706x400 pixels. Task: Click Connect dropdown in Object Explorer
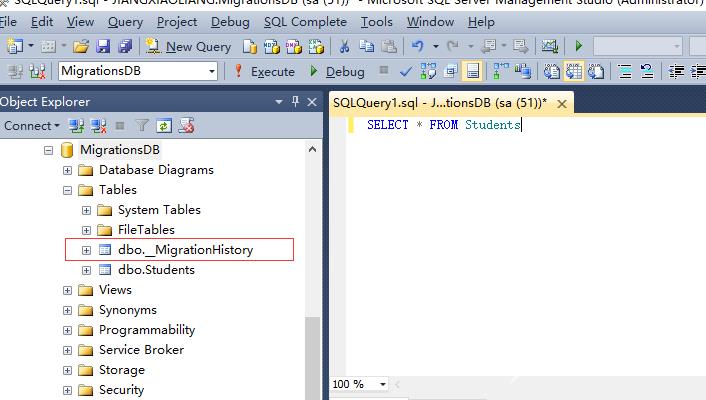pyautogui.click(x=32, y=126)
